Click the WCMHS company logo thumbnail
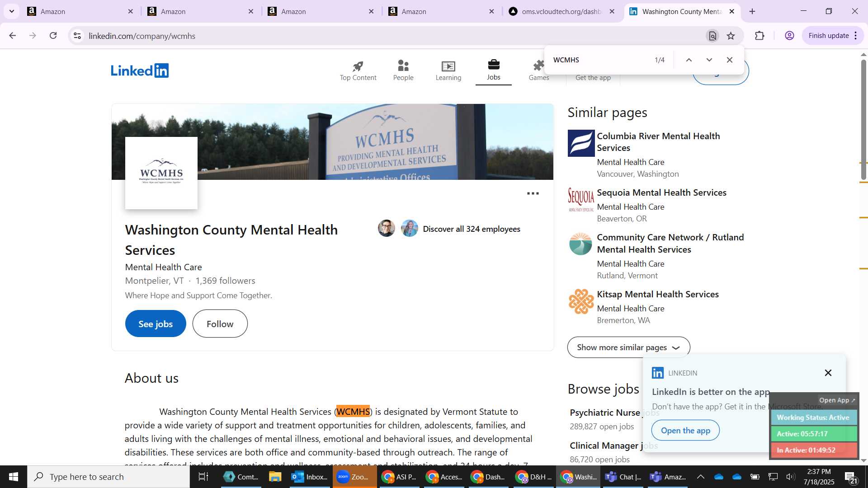The image size is (868, 488). 161,173
